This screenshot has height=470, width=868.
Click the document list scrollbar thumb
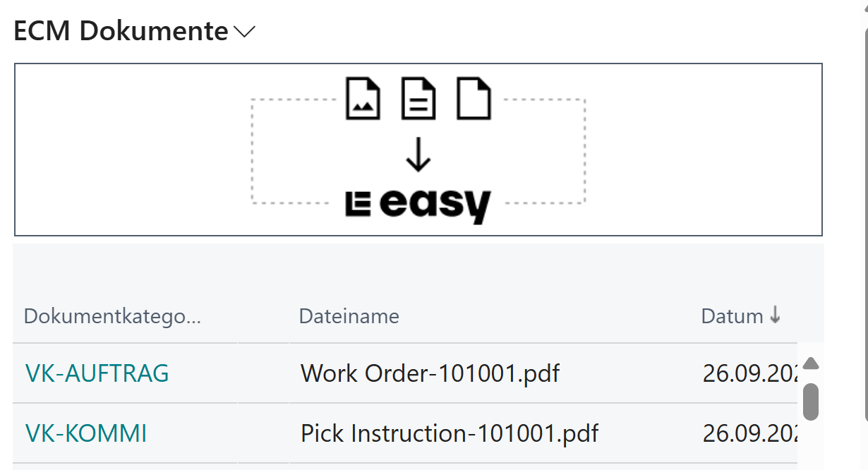click(811, 402)
